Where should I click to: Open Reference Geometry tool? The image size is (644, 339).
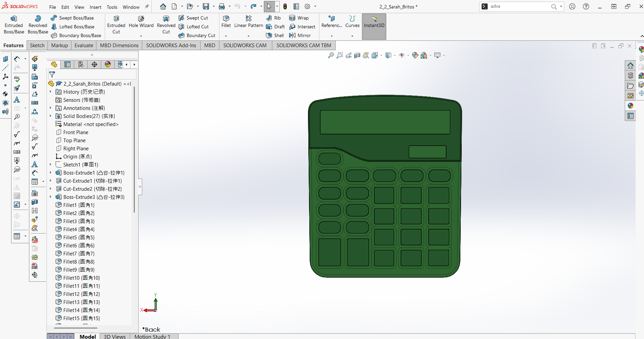click(x=332, y=22)
